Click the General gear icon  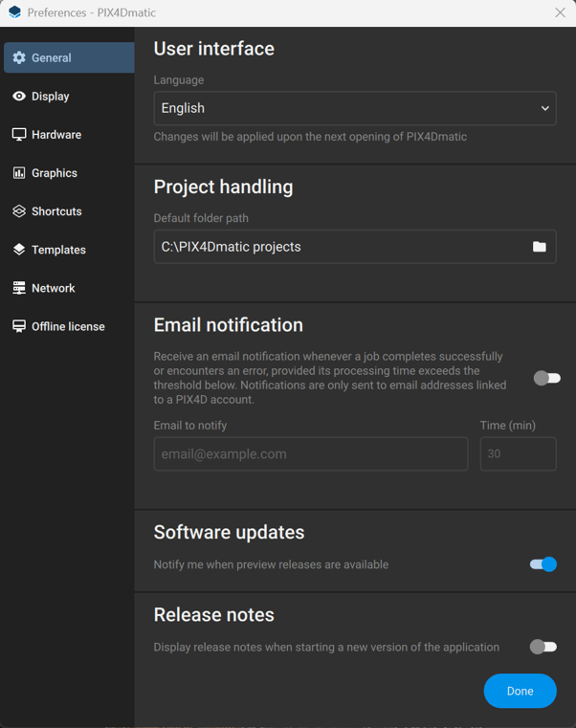(x=19, y=57)
